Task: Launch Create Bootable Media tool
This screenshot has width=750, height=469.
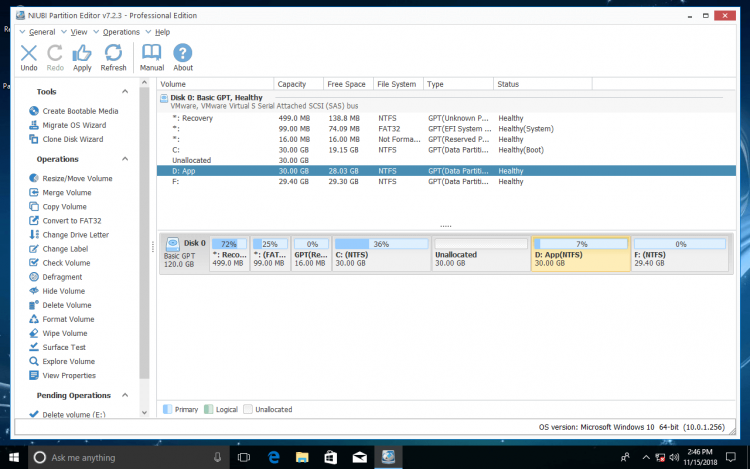Action: pyautogui.click(x=74, y=111)
